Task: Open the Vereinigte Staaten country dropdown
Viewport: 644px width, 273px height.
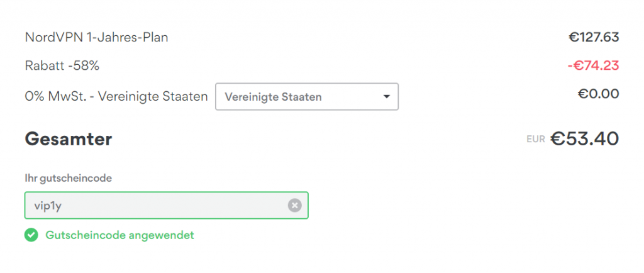Action: 306,97
